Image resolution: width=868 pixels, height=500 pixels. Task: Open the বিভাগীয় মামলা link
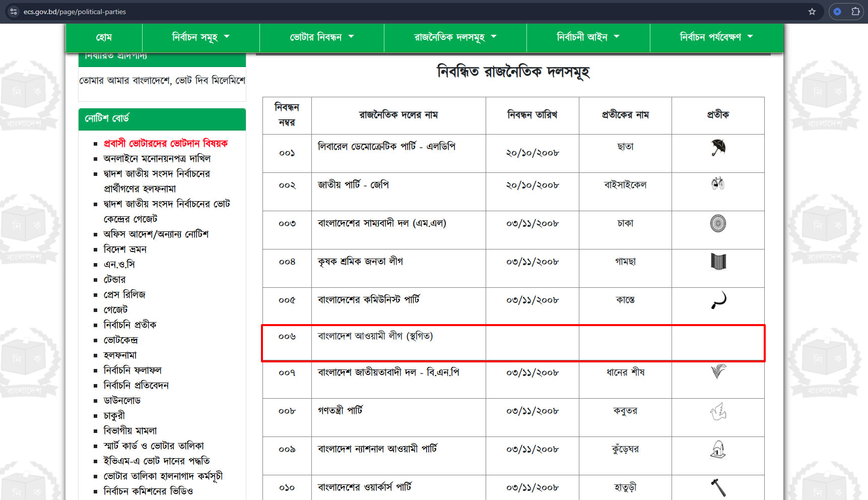point(130,431)
